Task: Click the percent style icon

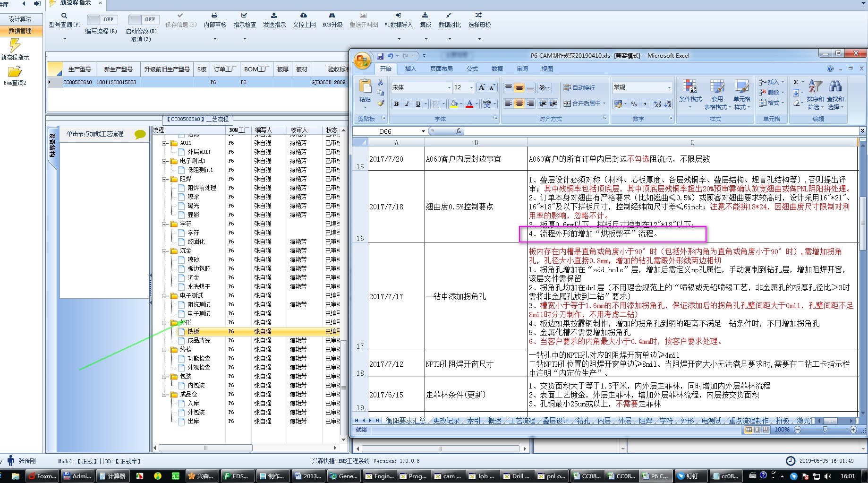Action: (634, 104)
